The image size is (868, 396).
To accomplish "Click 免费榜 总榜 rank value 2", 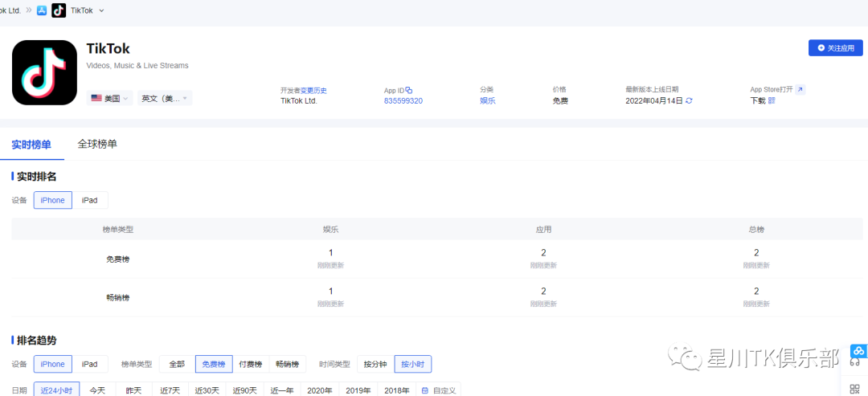I will click(x=756, y=253).
